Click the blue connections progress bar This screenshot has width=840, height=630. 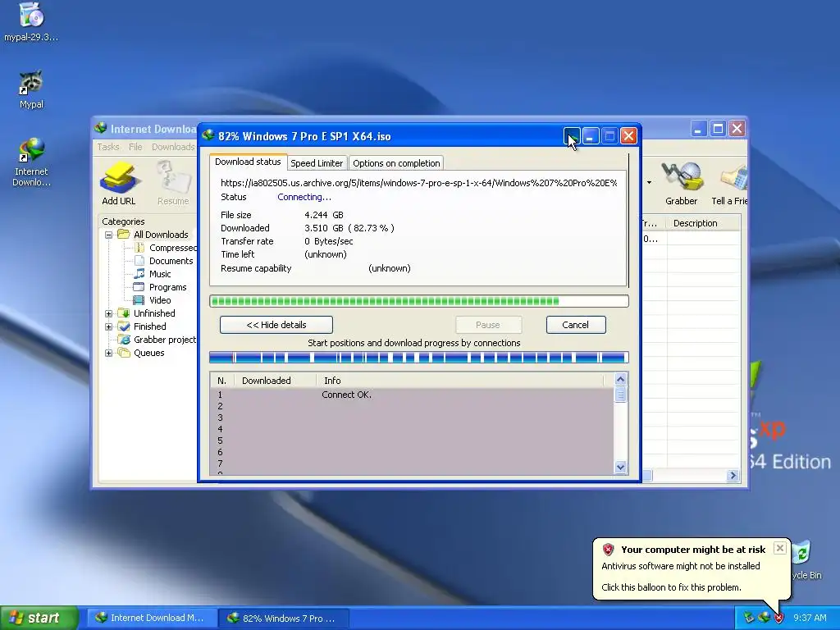point(419,358)
